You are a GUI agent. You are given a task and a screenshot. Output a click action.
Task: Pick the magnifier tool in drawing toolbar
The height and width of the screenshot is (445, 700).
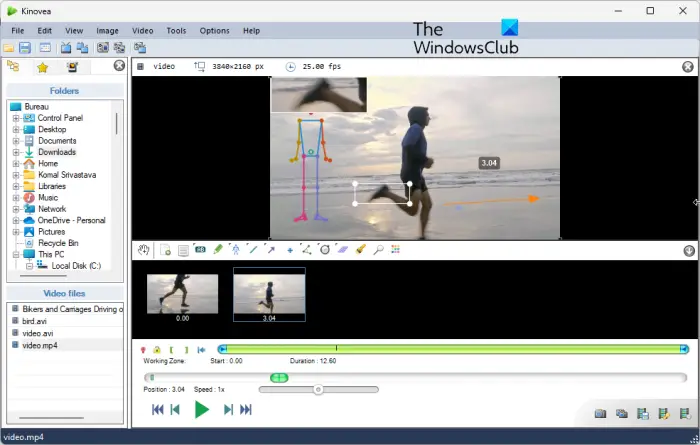coord(378,249)
